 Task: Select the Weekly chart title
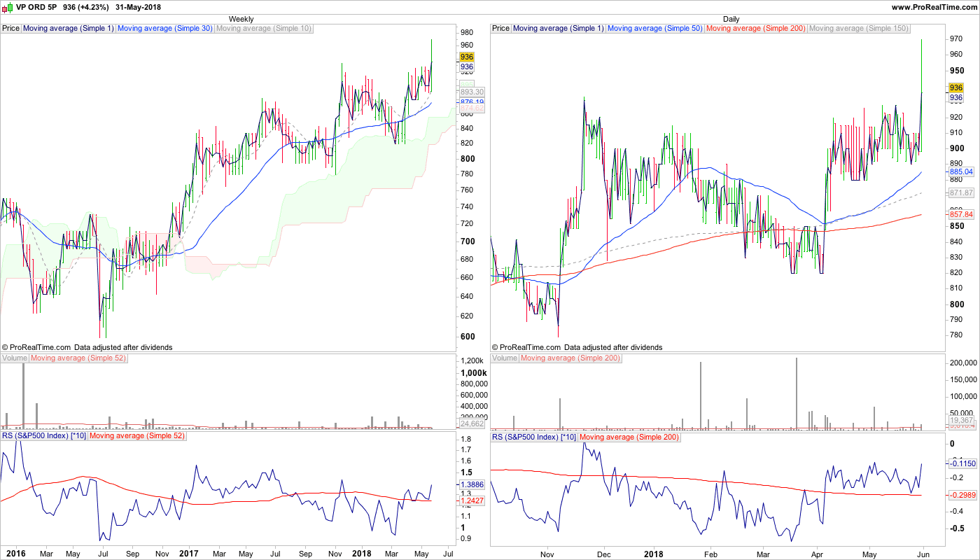coord(241,19)
